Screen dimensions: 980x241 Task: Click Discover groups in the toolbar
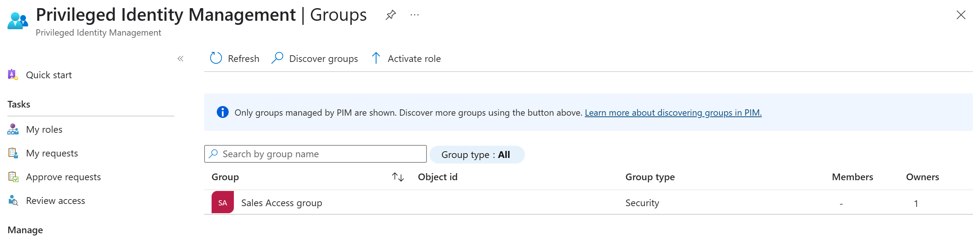(315, 59)
